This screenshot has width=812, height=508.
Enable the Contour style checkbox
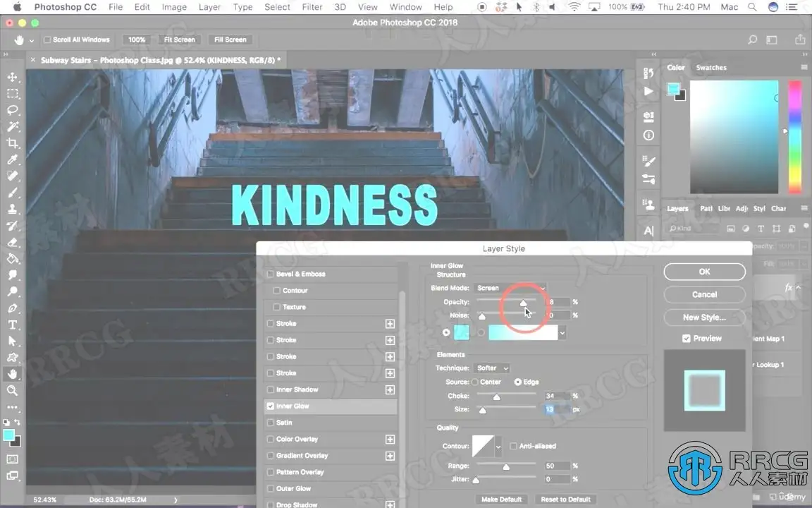click(x=276, y=290)
